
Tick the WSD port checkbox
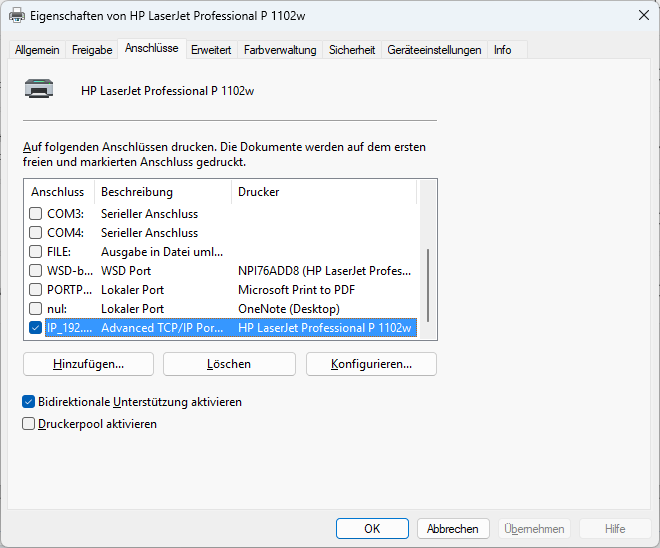click(35, 271)
